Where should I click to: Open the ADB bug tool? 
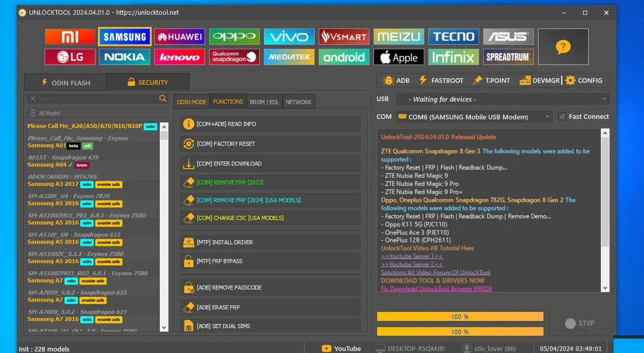tap(397, 80)
